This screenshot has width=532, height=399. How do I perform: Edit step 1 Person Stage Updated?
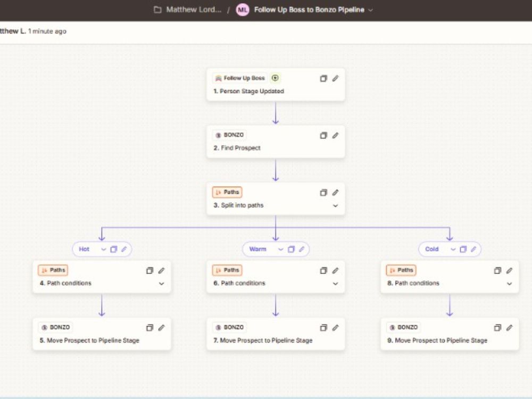coord(335,78)
